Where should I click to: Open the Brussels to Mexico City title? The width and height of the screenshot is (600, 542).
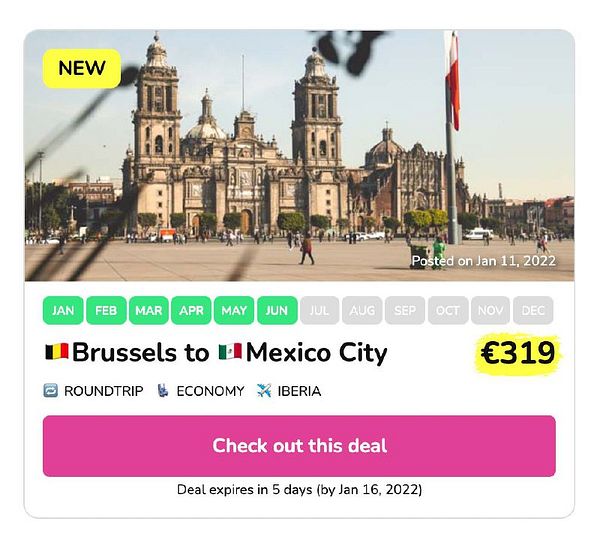[216, 352]
